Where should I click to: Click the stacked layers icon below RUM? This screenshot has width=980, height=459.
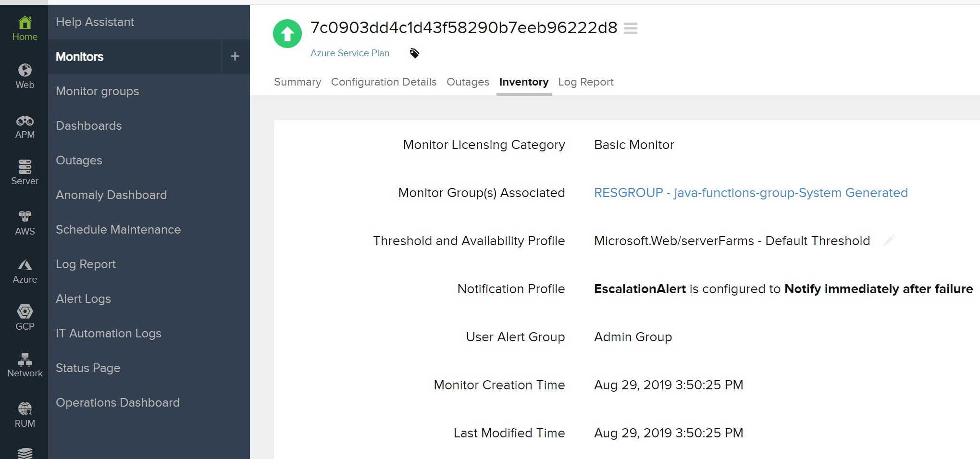25,453
